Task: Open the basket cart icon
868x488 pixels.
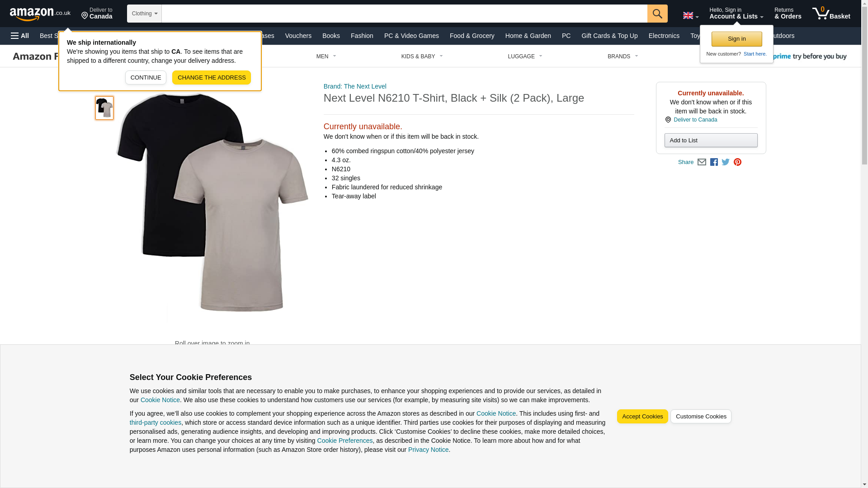Action: [x=831, y=14]
